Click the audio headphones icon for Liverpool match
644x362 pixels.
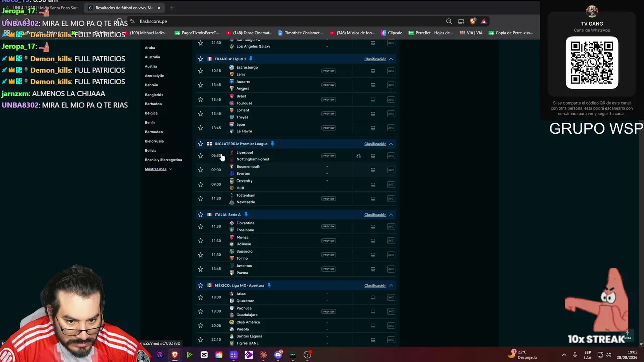tap(359, 156)
